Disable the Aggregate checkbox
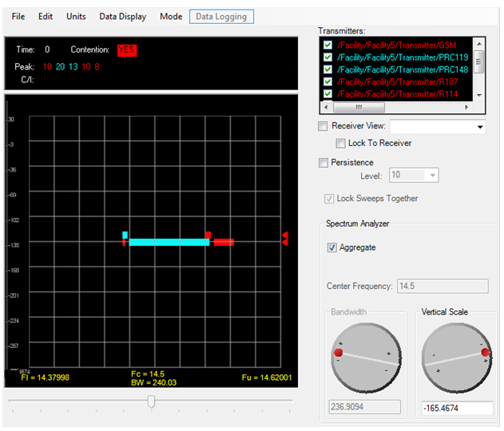The width and height of the screenshot is (504, 431). point(332,248)
